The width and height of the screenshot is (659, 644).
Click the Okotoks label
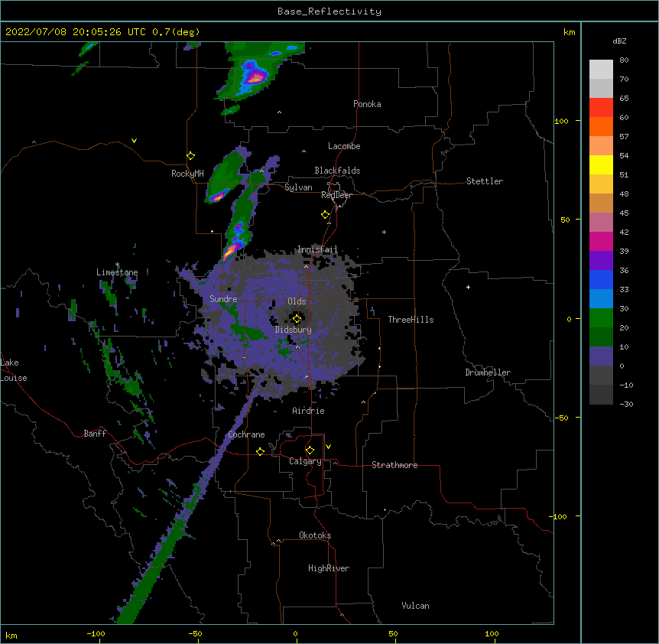pos(315,535)
